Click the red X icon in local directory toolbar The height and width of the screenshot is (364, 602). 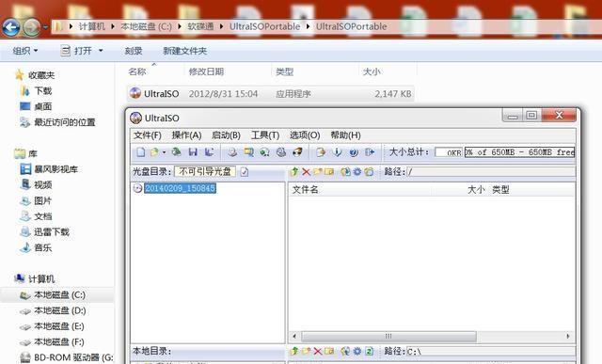318,351
